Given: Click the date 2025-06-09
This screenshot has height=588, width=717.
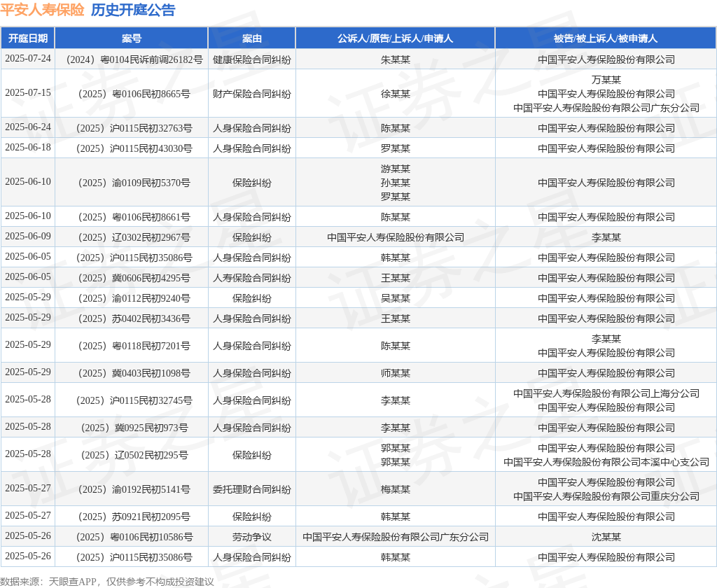Looking at the screenshot, I should click(28, 237).
